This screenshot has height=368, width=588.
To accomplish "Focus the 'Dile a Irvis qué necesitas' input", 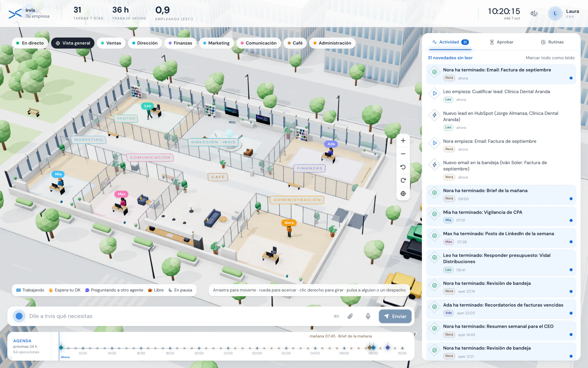I will point(179,316).
